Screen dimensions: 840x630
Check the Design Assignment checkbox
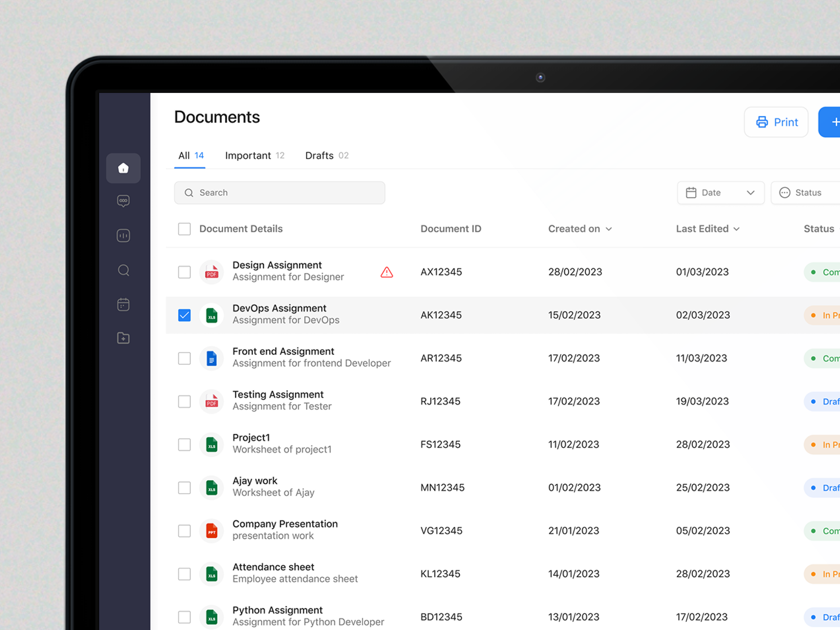[x=184, y=272]
